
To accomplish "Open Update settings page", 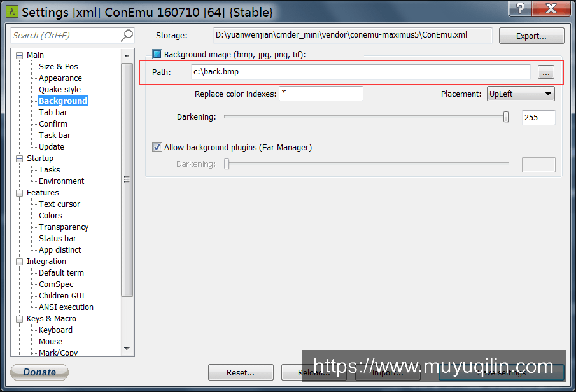I will (x=52, y=146).
